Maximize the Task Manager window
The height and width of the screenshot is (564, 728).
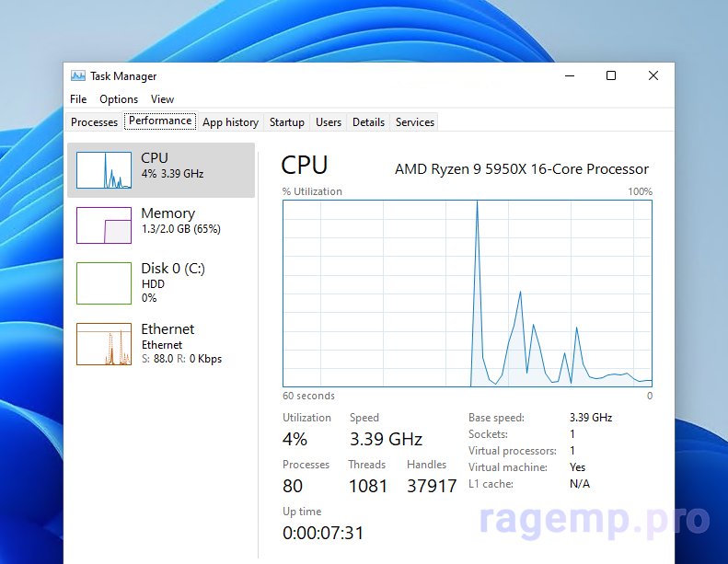611,76
